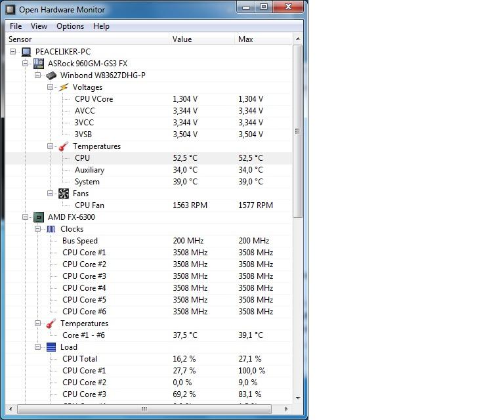504x420 pixels.
Task: Select the System temperature row
Action: click(149, 182)
